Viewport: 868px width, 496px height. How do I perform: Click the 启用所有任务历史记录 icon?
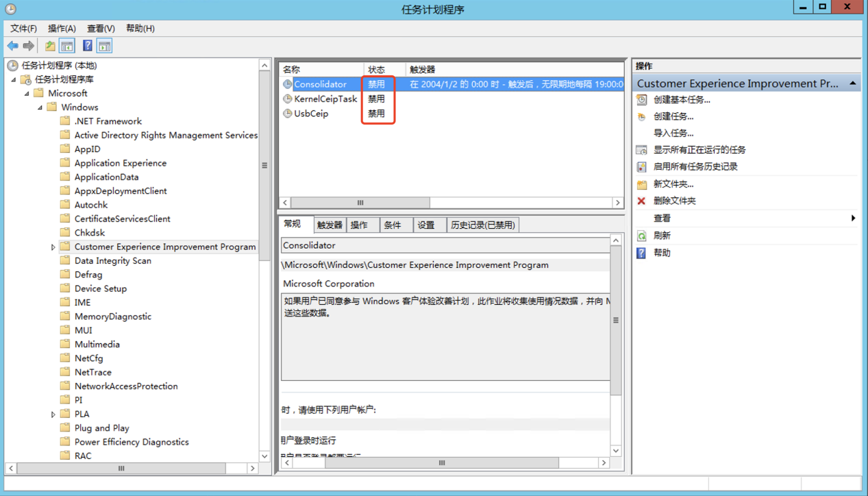point(642,166)
